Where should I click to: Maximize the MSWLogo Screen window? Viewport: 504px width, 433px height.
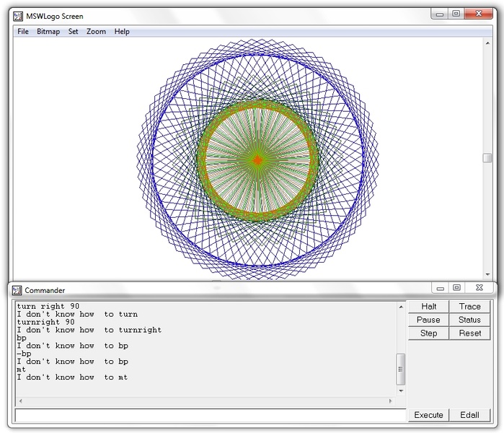pyautogui.click(x=456, y=14)
